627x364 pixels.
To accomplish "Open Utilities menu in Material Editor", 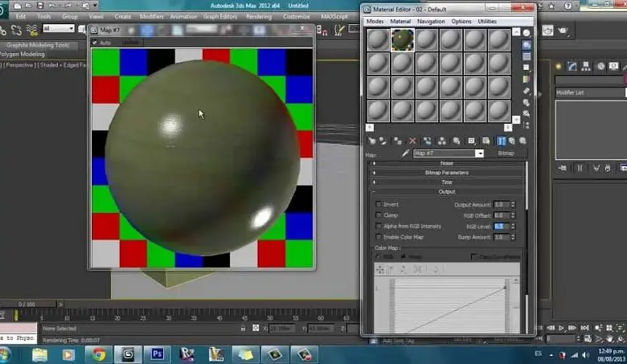I will 487,21.
